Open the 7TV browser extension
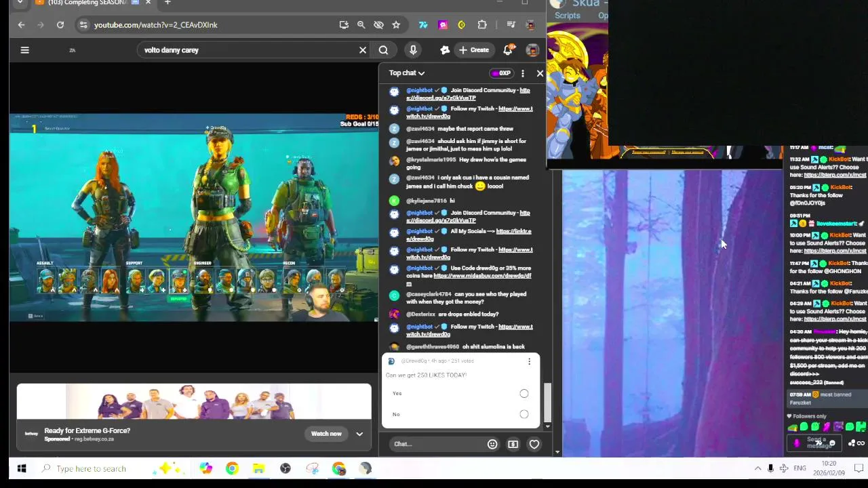Screen dimensions: 868x488 tap(423, 25)
